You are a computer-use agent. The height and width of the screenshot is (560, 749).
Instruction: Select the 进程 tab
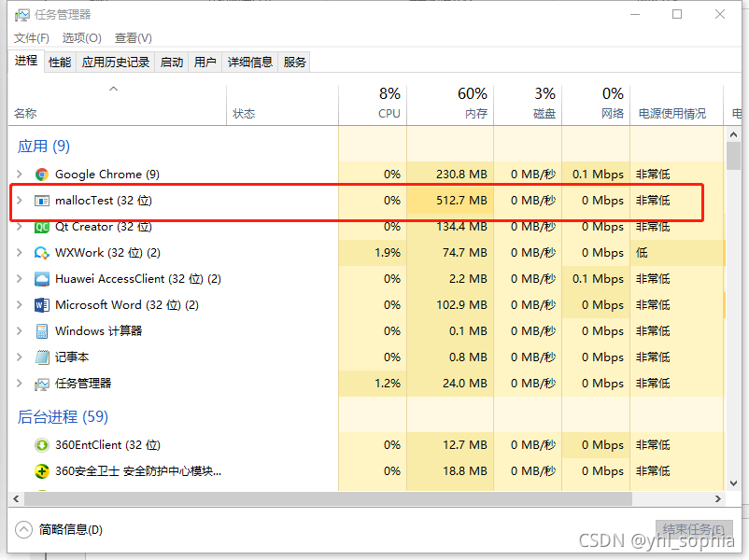26,61
